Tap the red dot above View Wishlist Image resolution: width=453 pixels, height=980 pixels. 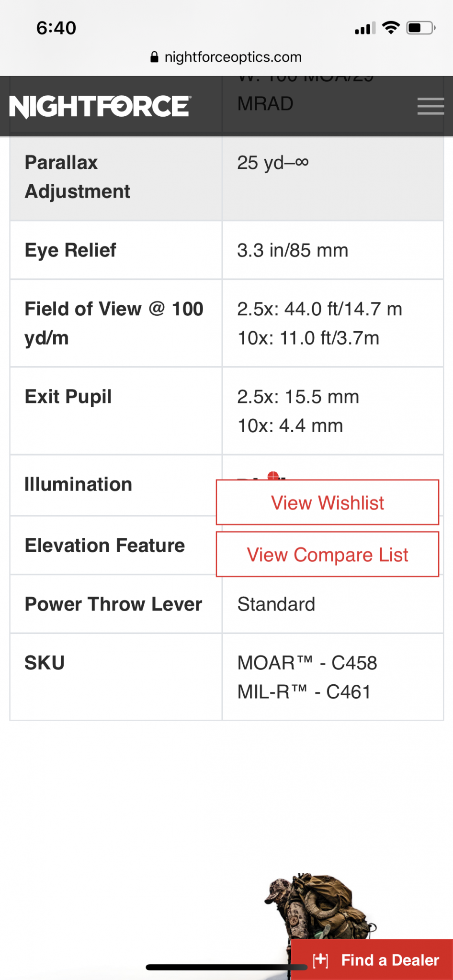tap(273, 476)
